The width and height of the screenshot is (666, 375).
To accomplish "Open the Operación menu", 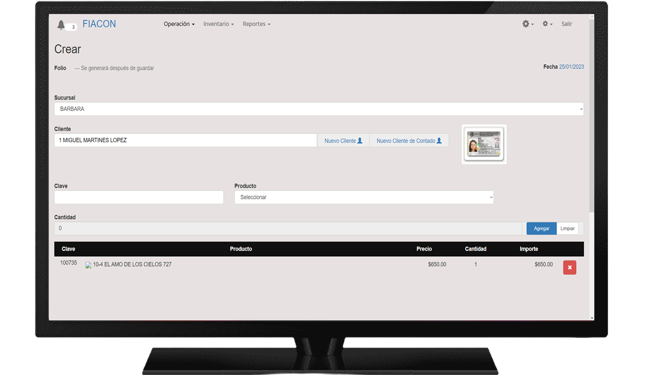I will pos(179,24).
